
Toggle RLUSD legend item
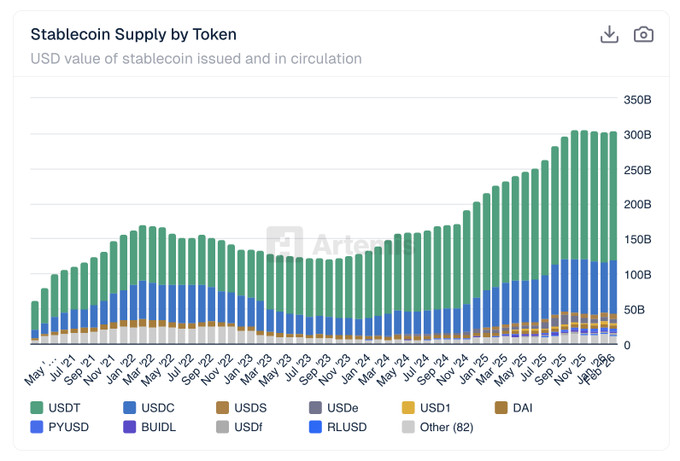pyautogui.click(x=315, y=427)
